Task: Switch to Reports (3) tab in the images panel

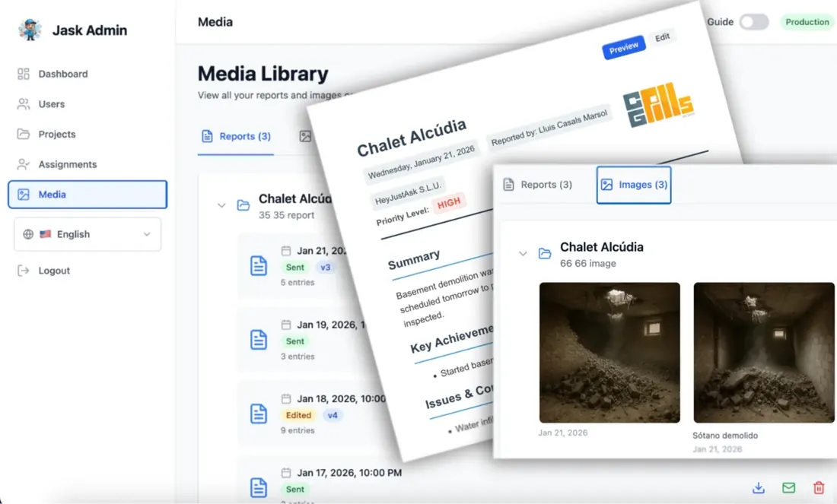Action: (538, 185)
